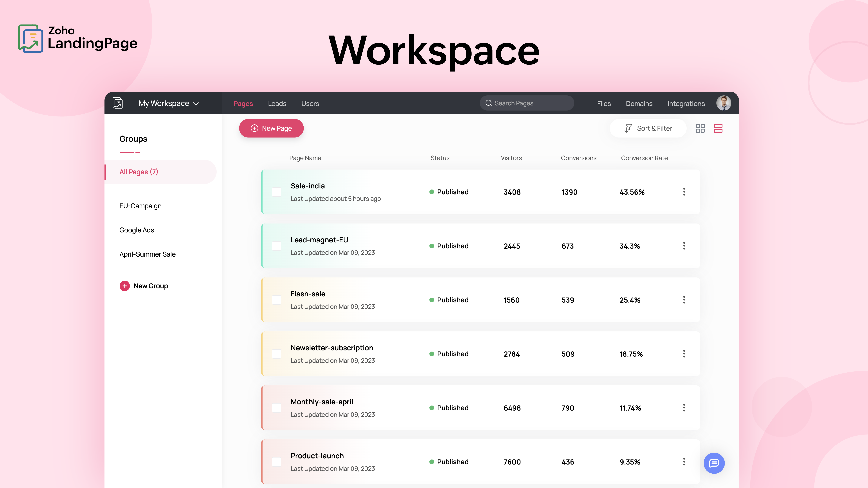Image resolution: width=868 pixels, height=488 pixels.
Task: Open more options for Sale-india
Action: 684,192
